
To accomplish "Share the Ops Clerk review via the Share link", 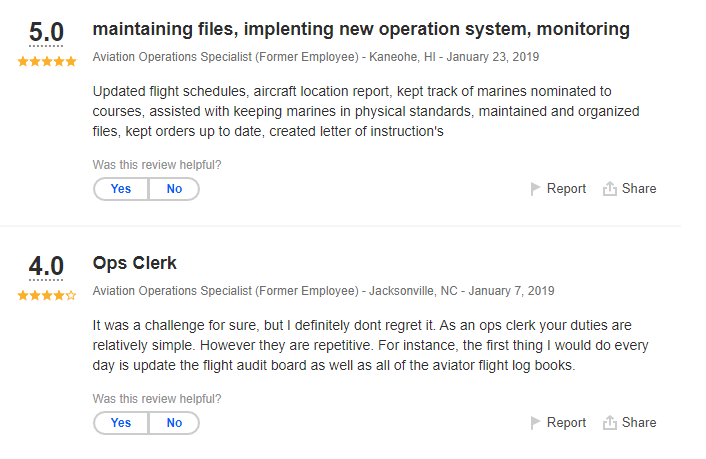I will (639, 423).
